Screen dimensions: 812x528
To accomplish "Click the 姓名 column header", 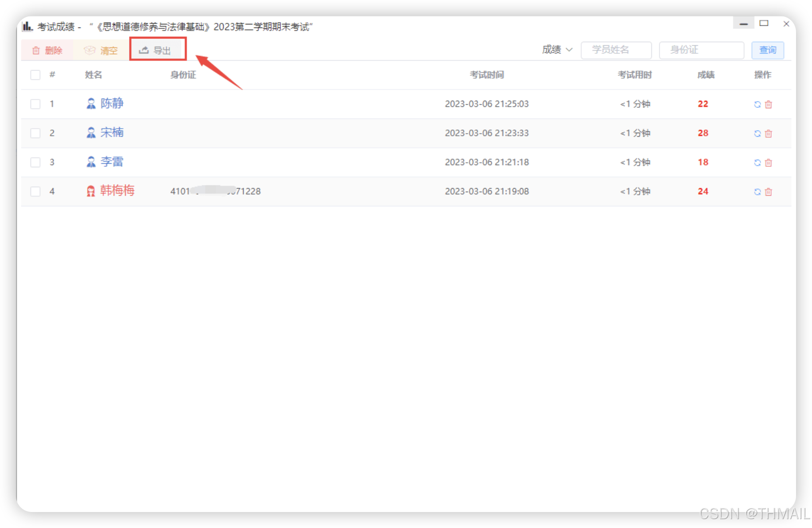I will pos(94,75).
